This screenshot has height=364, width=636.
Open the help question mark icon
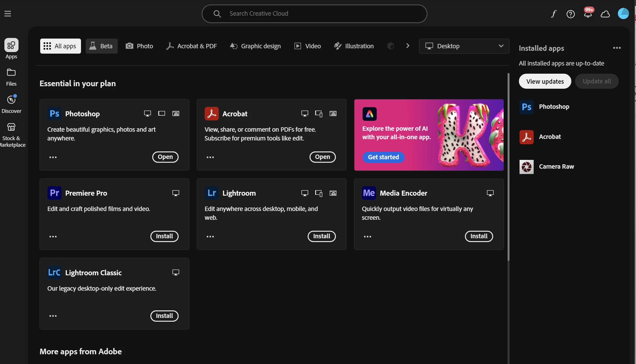tap(570, 14)
